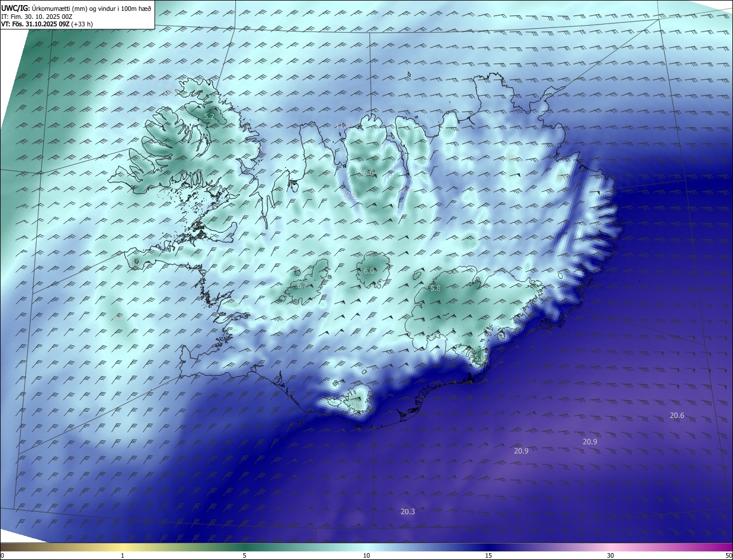Screen dimensions: 733x560
Task: Click the "VT: Fös. 31.10.2025 09Z (+33 h)" line
Action: point(47,24)
